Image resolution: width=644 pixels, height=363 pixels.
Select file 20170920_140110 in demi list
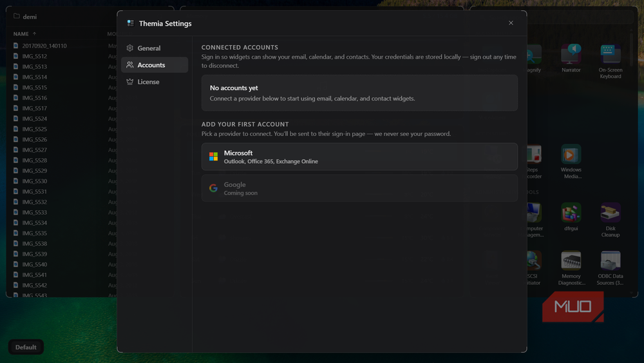44,46
